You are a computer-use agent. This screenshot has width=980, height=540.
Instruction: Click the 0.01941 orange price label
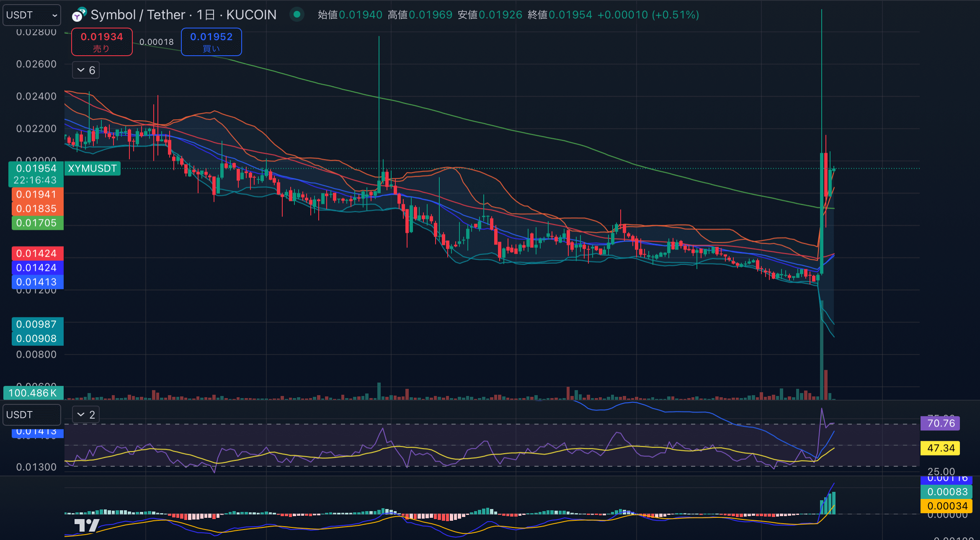pyautogui.click(x=37, y=194)
